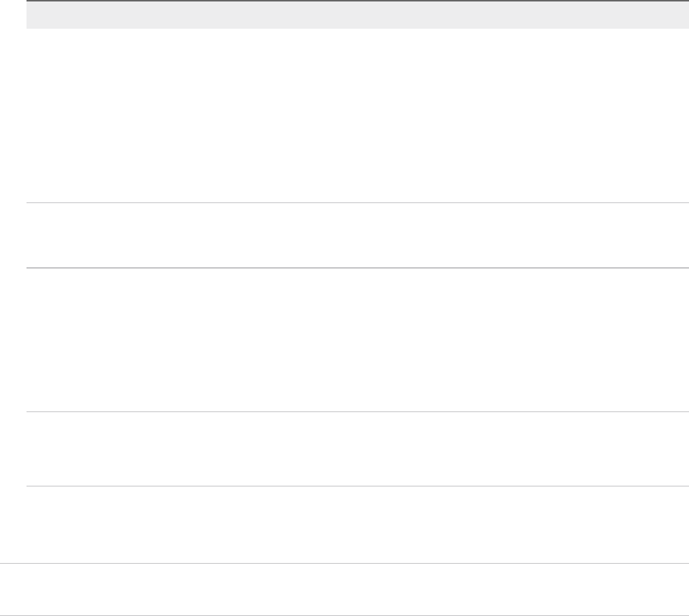Viewport: 689px width, 616px height.
Task: Click the divider line below the fourth row
Action: [352, 486]
